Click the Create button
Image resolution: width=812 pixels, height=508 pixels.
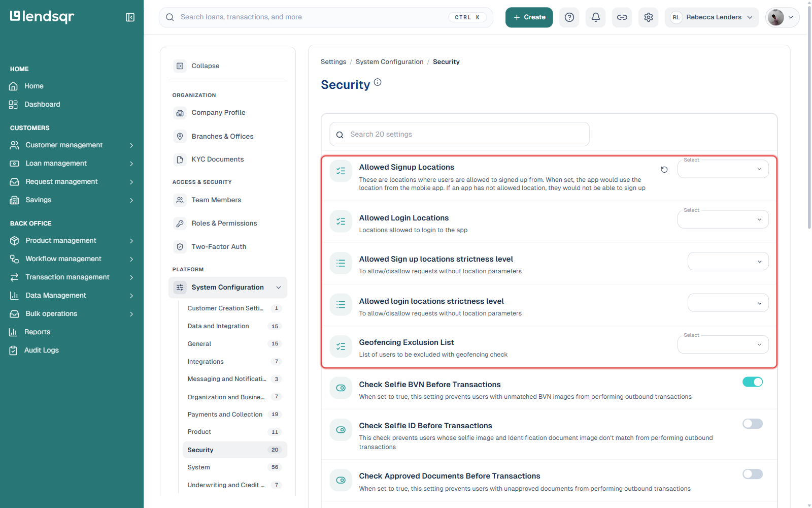[529, 17]
